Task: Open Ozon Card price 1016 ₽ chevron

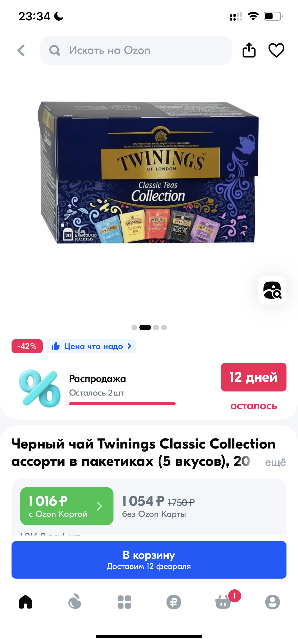Action: point(67,506)
